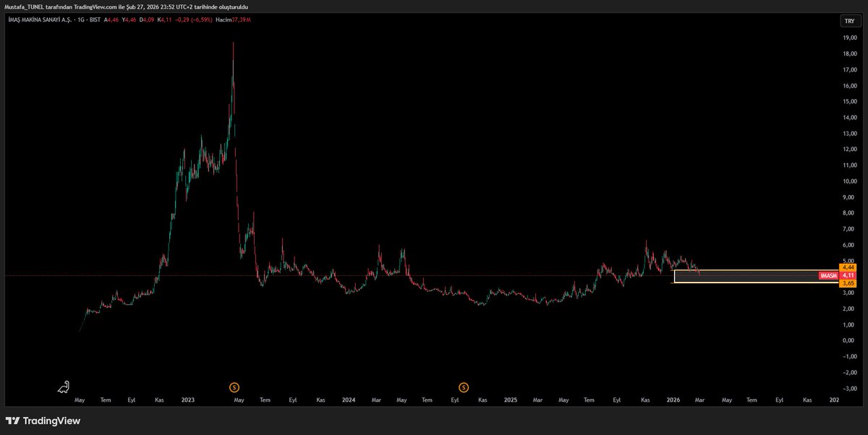Click the current price 4,11 label
This screenshot has height=435, width=868.
(x=848, y=275)
